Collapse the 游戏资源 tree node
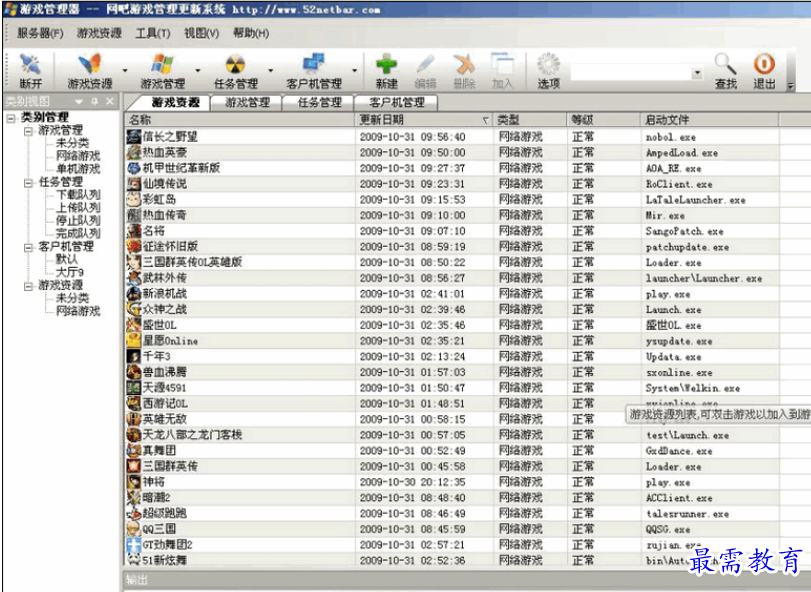 tap(28, 286)
